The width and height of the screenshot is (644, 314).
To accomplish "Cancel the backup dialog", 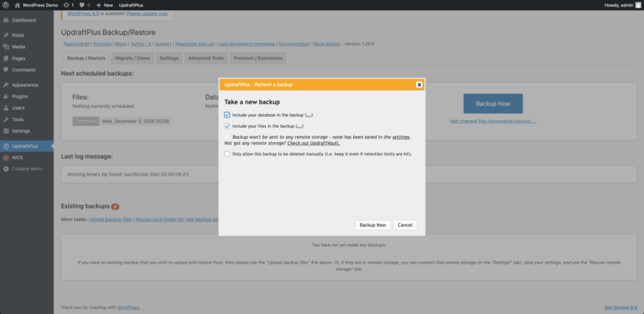I will [405, 225].
